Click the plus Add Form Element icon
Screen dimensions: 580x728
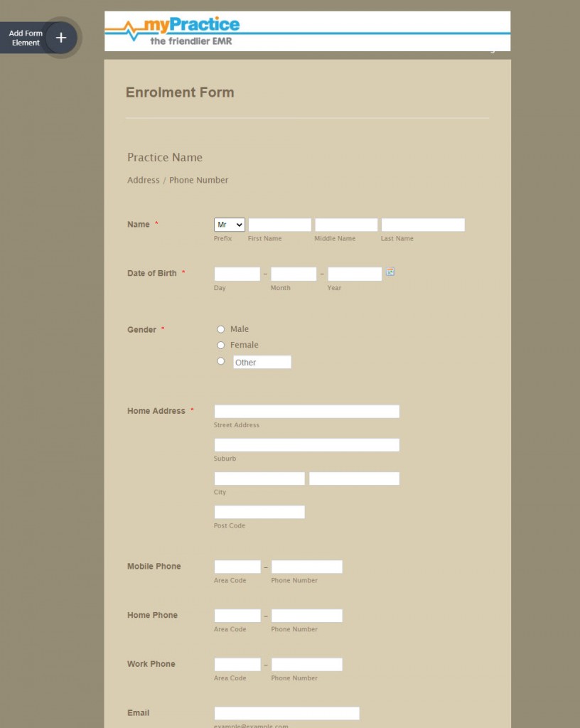point(61,38)
